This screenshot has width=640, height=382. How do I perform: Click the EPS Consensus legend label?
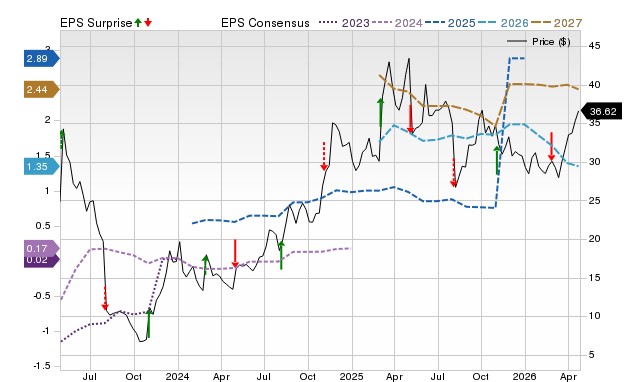coord(265,23)
